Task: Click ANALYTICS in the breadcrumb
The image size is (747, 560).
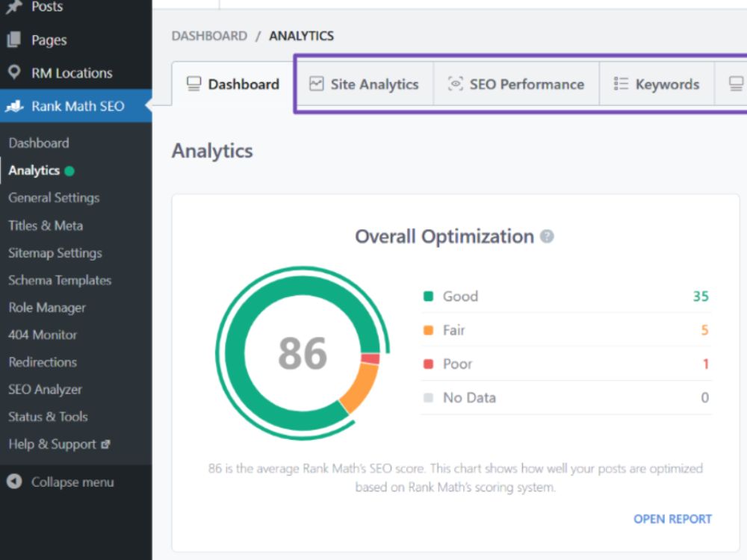Action: pos(301,36)
